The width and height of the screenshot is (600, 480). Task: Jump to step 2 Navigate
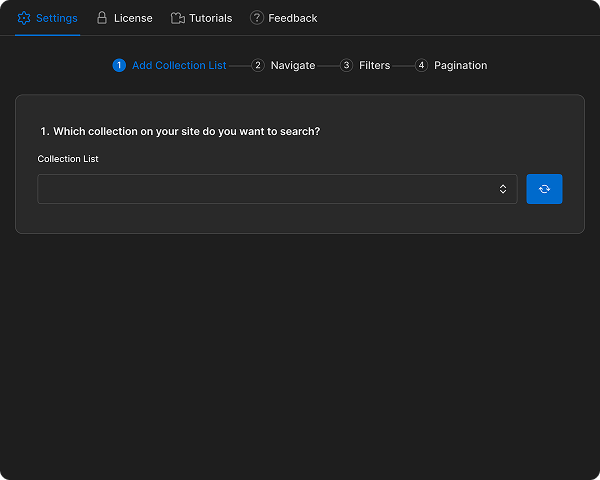coord(283,65)
